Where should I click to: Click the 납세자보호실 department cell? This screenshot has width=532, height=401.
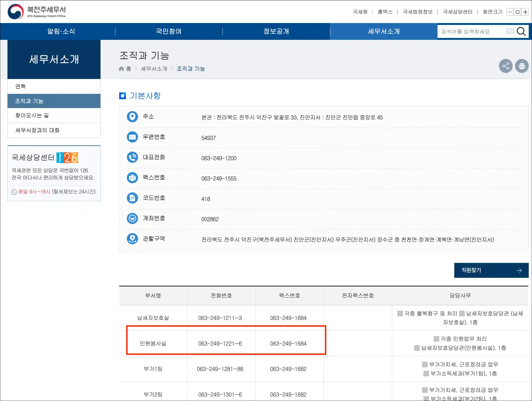point(153,318)
